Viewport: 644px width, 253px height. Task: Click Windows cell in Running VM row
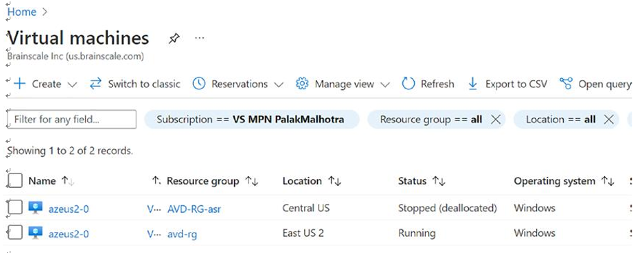tap(535, 233)
